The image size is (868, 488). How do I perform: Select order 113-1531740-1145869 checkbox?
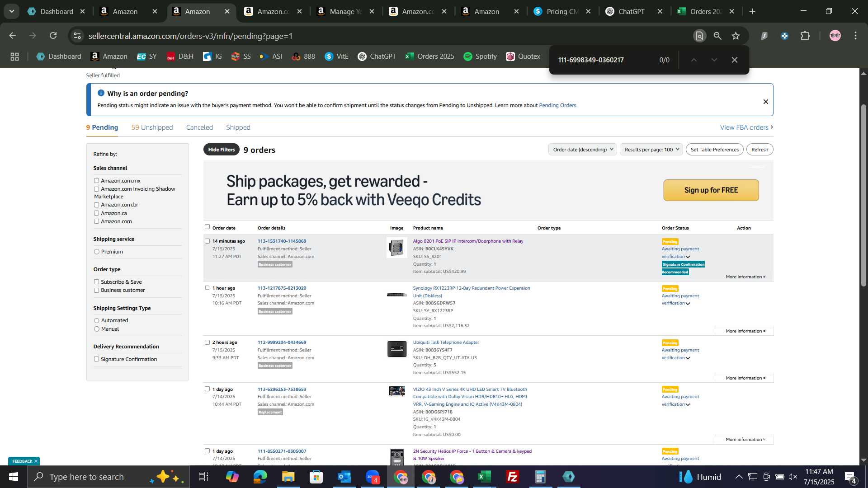point(207,241)
